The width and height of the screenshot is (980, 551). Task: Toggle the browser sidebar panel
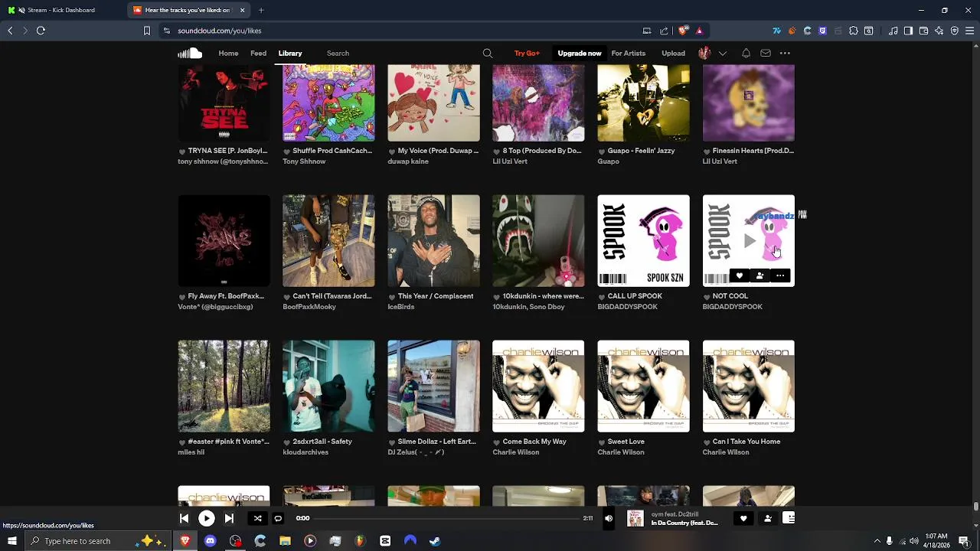(x=908, y=31)
